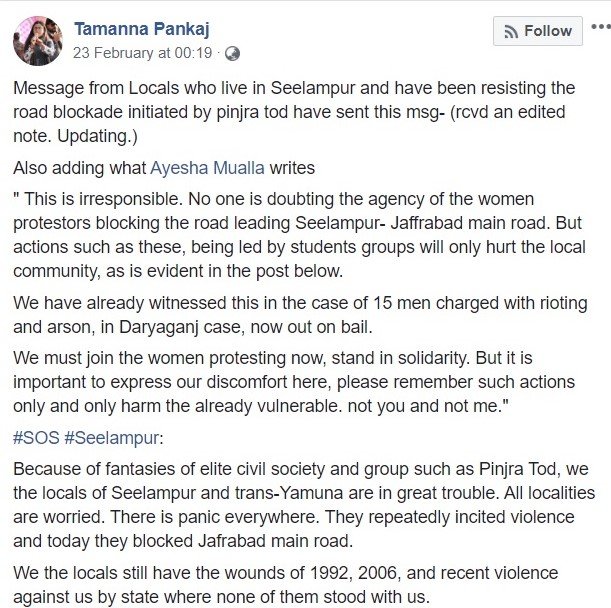
Task: Click the paragraph starting 'We must join'
Action: click(x=300, y=384)
